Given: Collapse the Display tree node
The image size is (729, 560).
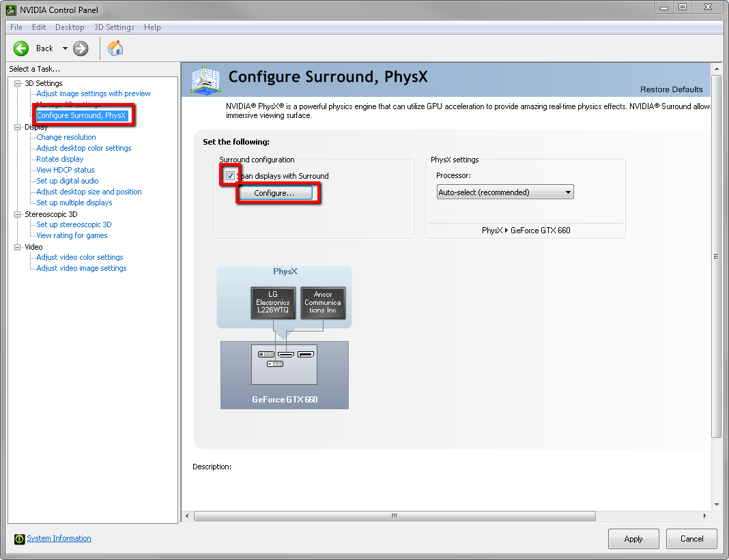Looking at the screenshot, I should (18, 128).
